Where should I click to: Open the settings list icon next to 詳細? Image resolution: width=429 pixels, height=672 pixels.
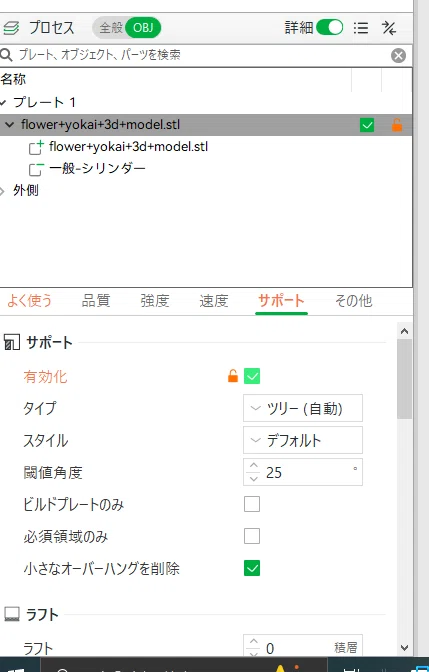(361, 28)
